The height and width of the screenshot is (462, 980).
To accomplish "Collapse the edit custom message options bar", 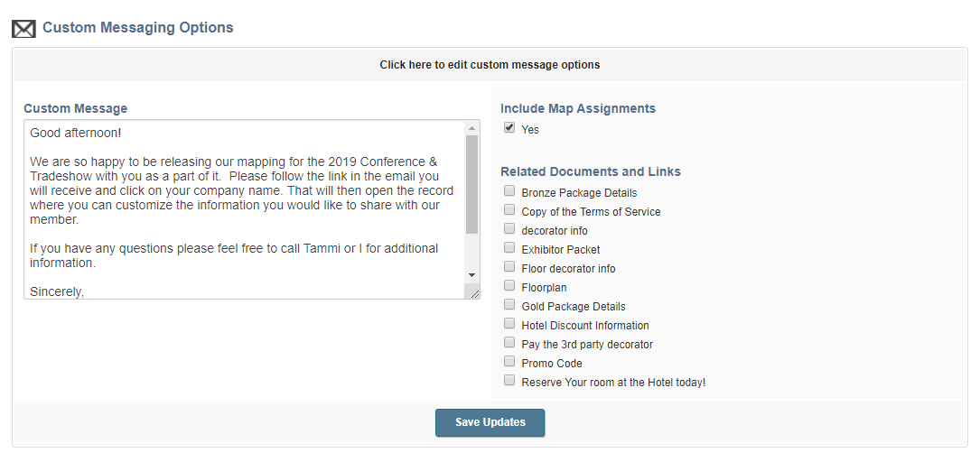I will pos(490,65).
